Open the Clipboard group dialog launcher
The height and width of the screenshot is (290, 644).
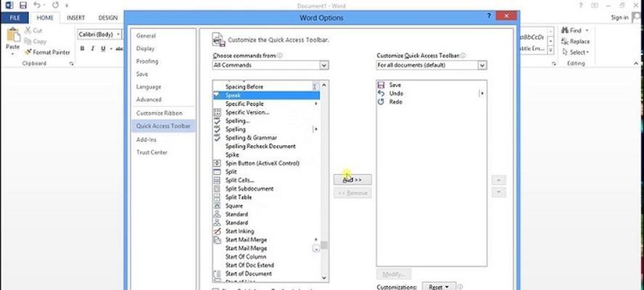click(x=72, y=64)
